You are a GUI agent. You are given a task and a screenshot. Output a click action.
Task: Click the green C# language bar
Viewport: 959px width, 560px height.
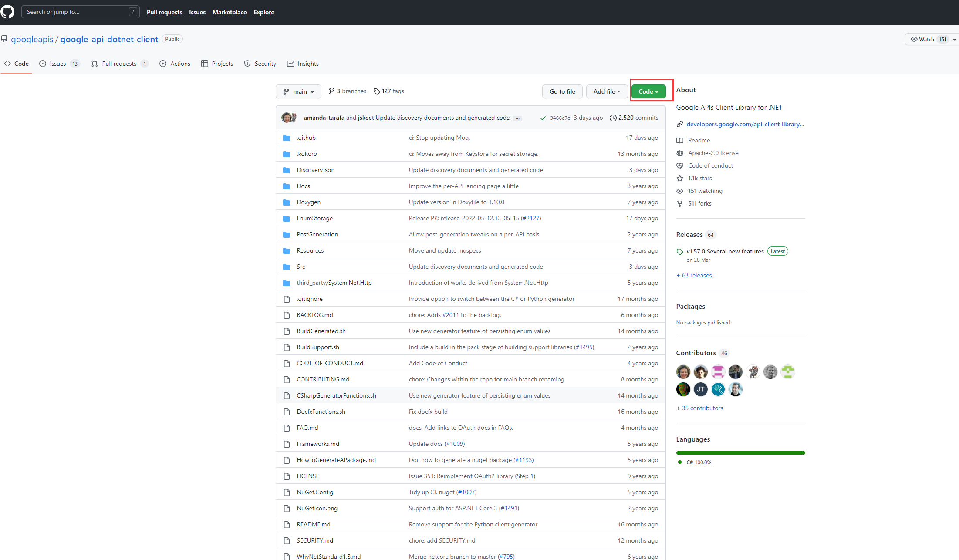click(740, 453)
